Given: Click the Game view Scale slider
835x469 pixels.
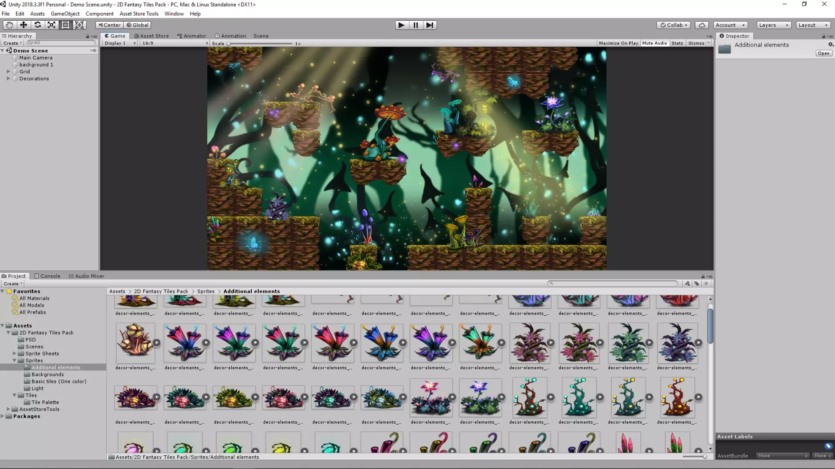Looking at the screenshot, I should click(x=260, y=43).
